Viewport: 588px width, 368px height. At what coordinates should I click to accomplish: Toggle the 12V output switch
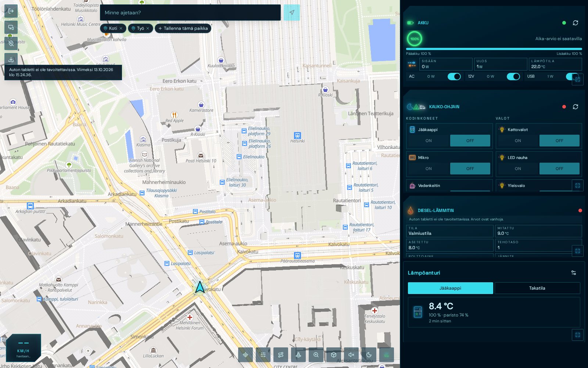pos(513,77)
